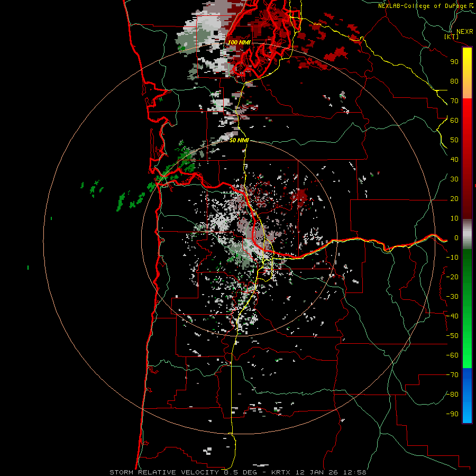Image resolution: width=476 pixels, height=476 pixels.
Task: Click the 30 value on the velocity scale
Action: pyautogui.click(x=454, y=179)
